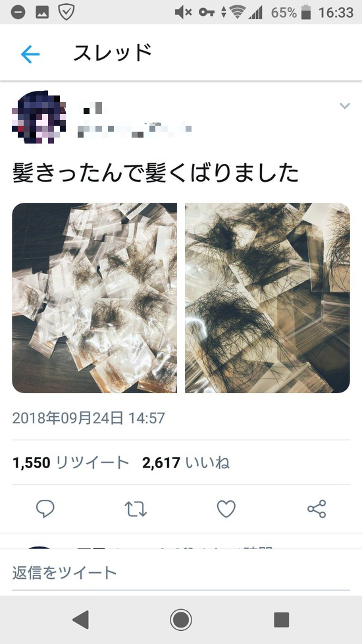Image resolution: width=362 pixels, height=644 pixels.
Task: Open the 1,550 リツイート list
Action: [71, 463]
